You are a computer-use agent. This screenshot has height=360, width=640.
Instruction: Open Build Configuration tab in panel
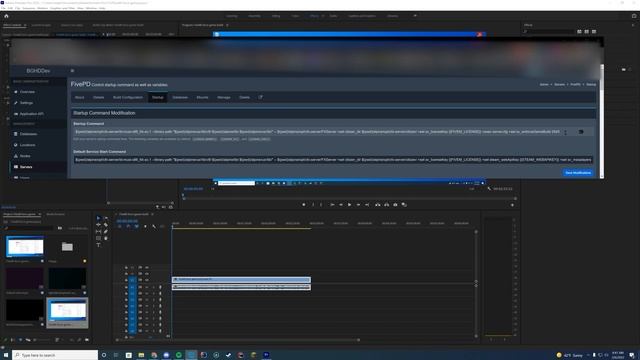(128, 97)
